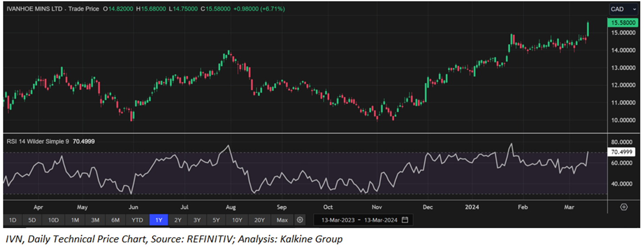This screenshot has height=248, width=644.
Task: Switch to the 3M range
Action: 95,220
